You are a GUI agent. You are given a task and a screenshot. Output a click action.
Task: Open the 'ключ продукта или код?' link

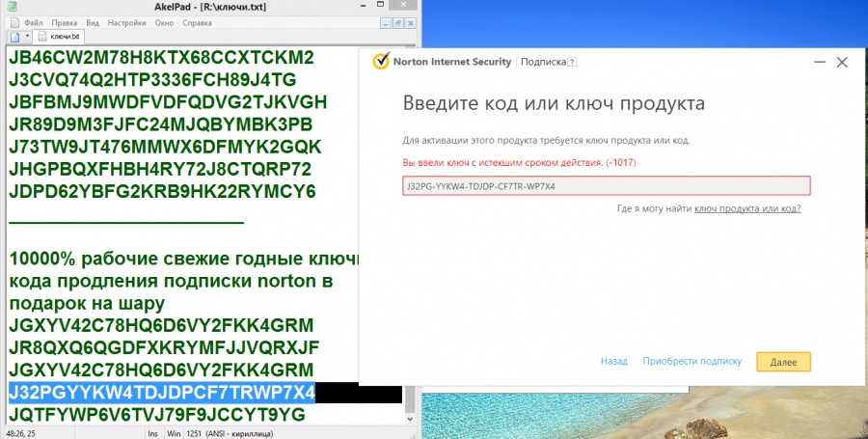click(747, 208)
